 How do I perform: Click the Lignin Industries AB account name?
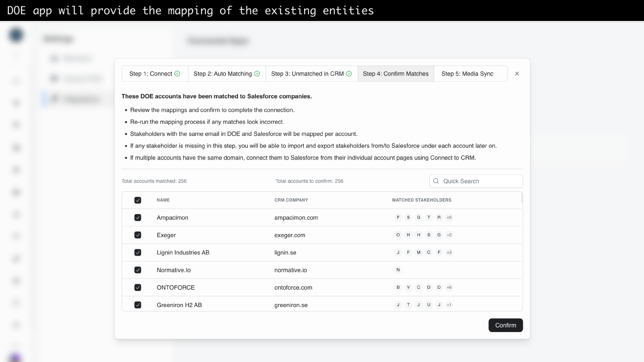183,253
